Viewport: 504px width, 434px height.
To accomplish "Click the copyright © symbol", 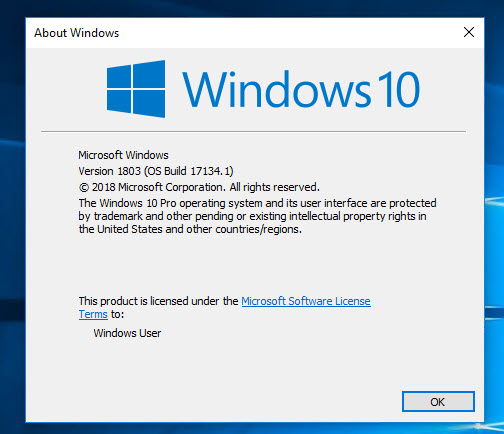I will 83,187.
